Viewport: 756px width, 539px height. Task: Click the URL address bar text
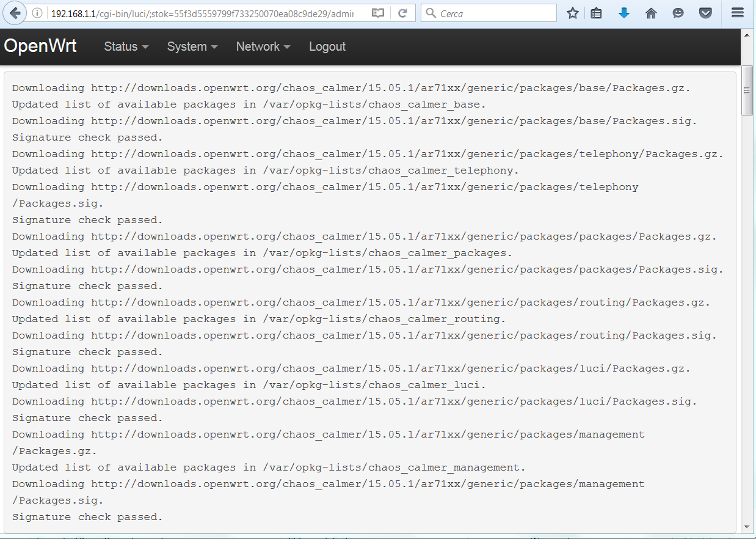pos(202,13)
